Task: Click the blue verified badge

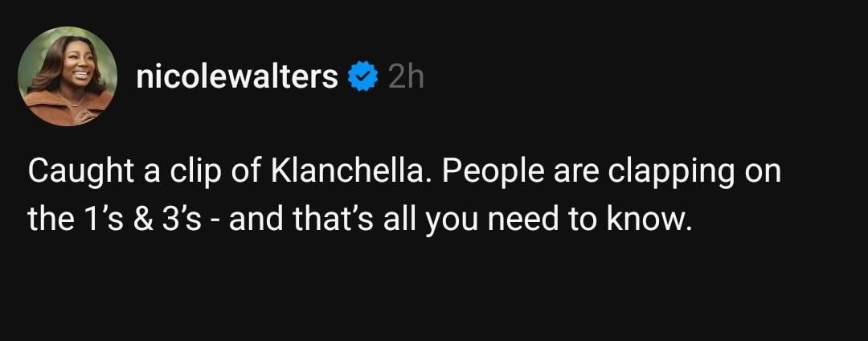Action: tap(362, 77)
